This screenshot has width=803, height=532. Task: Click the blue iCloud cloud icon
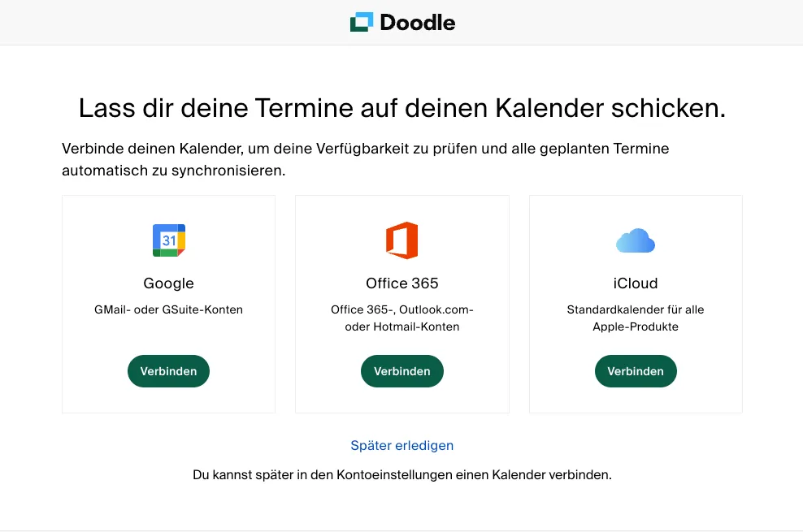pyautogui.click(x=636, y=240)
